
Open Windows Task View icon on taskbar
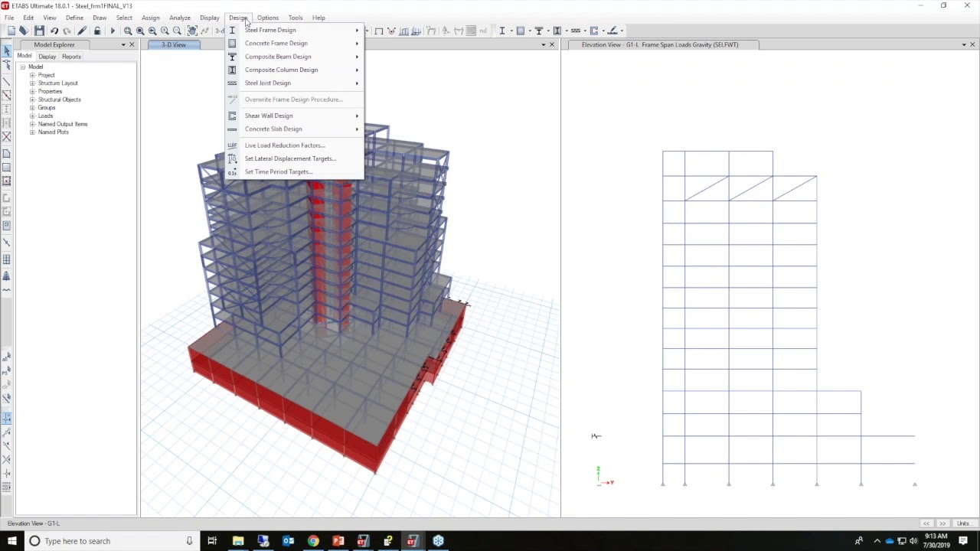click(212, 541)
